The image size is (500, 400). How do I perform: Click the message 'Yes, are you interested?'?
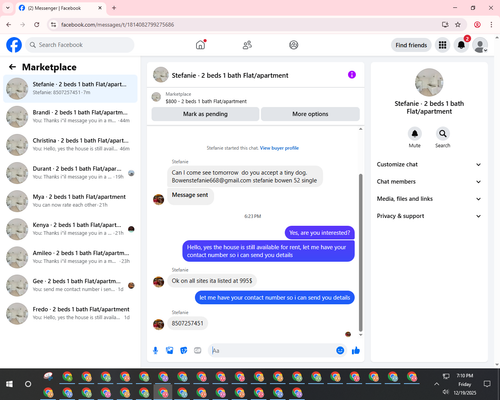point(320,233)
